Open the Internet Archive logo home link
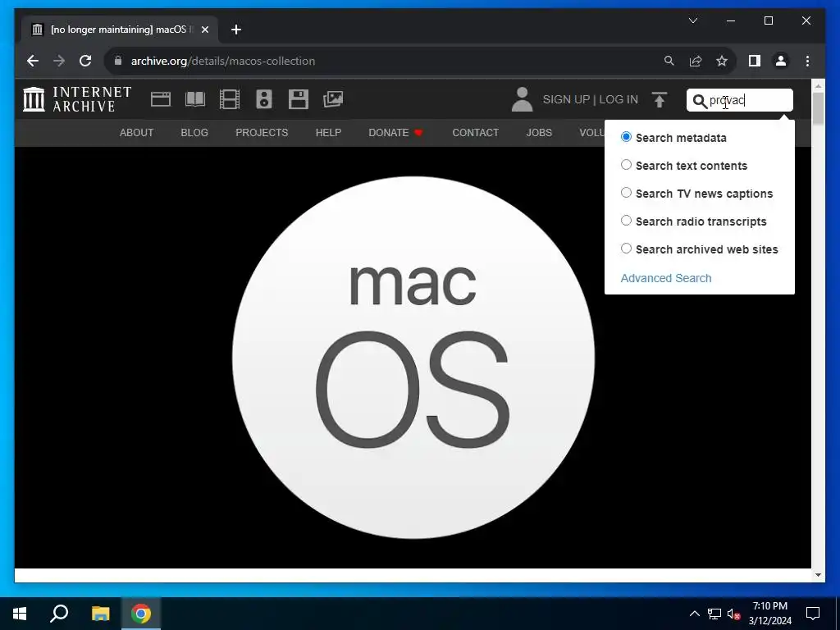The width and height of the screenshot is (840, 630). (x=76, y=99)
